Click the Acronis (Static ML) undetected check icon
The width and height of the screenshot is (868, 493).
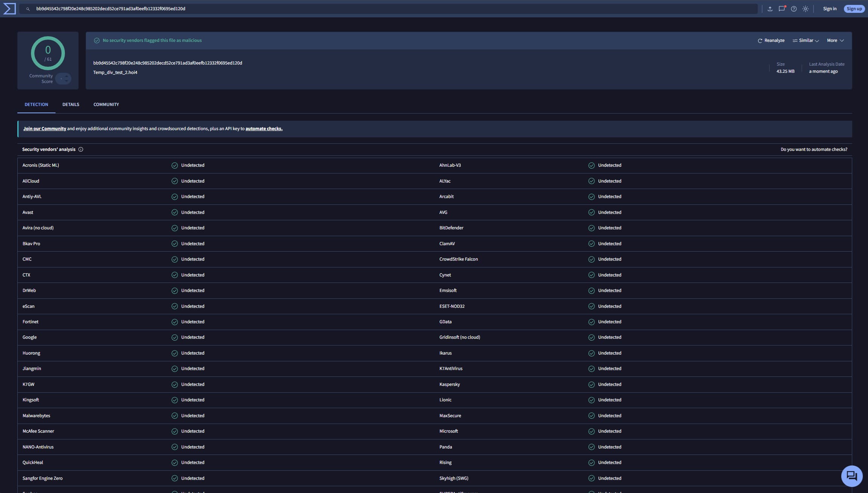point(174,165)
